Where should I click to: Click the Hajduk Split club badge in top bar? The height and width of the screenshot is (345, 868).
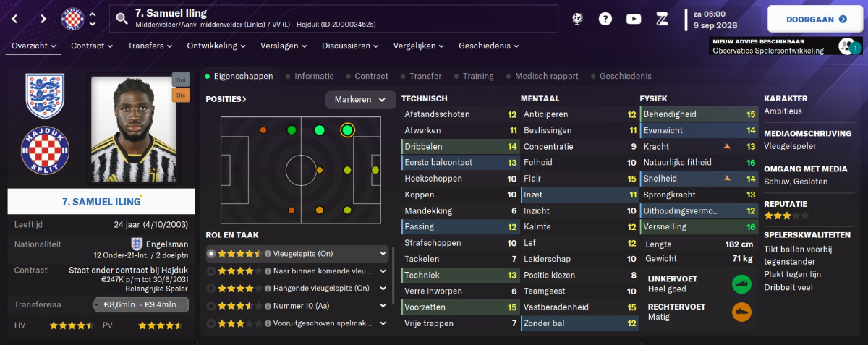(x=72, y=19)
